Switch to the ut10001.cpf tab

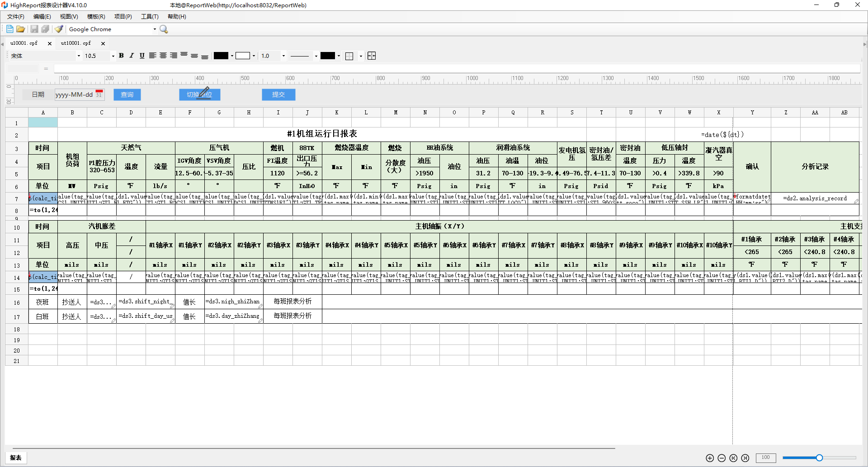pos(76,43)
